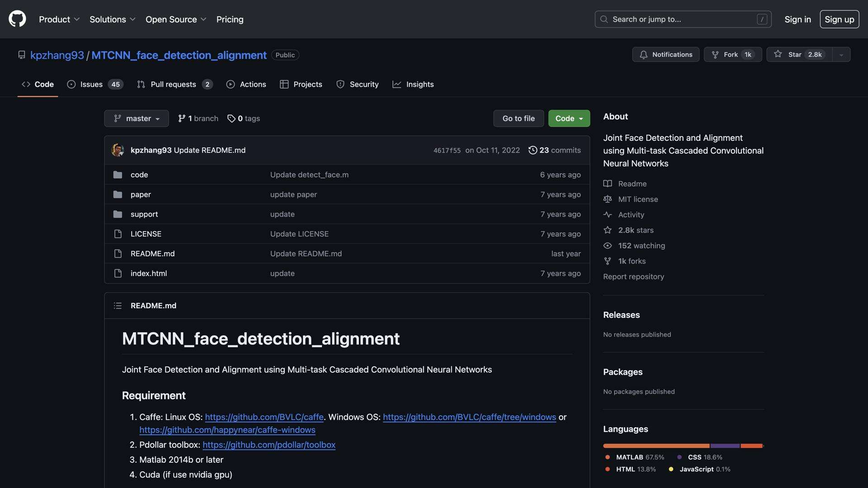
Task: Click the MATLAB orange language bar segment
Action: tap(656, 446)
